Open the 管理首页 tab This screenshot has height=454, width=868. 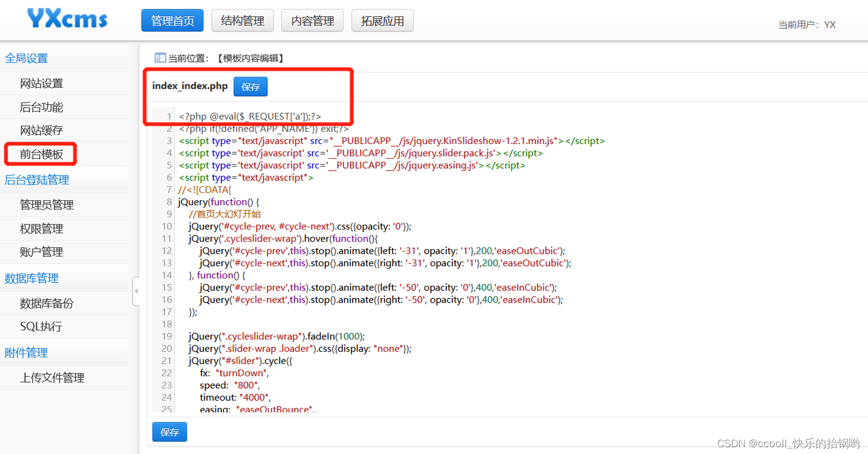[x=173, y=21]
